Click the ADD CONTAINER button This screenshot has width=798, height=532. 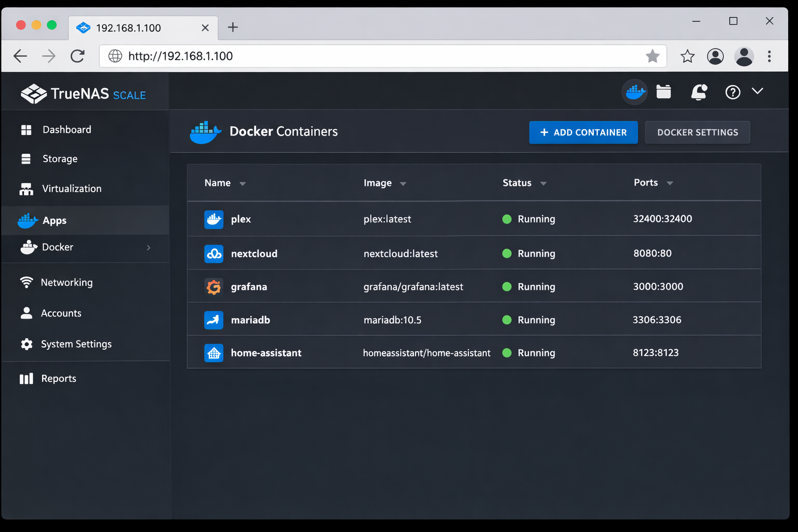pyautogui.click(x=583, y=132)
